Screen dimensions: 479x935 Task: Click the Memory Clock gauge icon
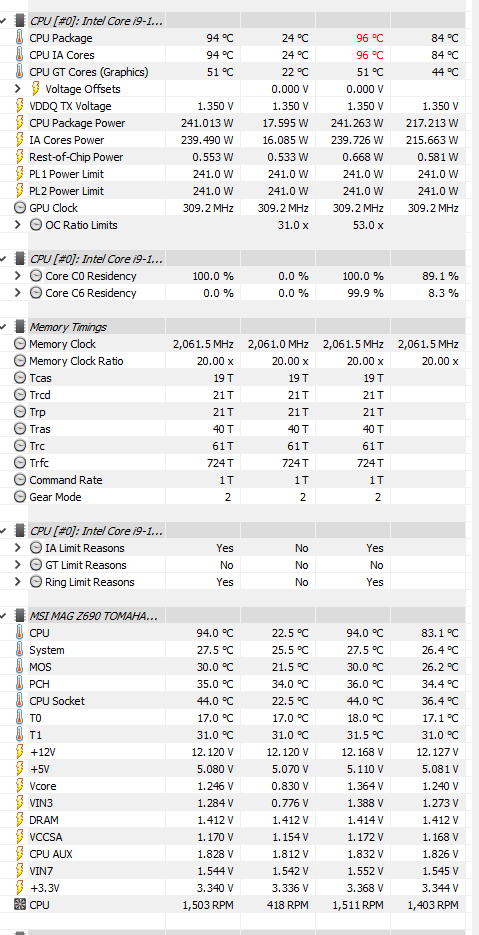(x=20, y=344)
